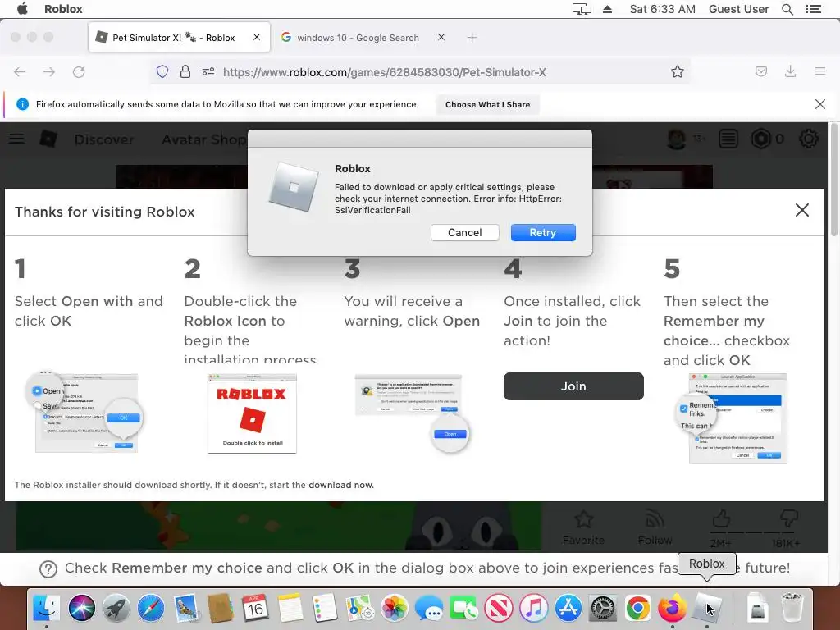The image size is (840, 630).
Task: Click the Robux balance icon
Action: pos(760,139)
